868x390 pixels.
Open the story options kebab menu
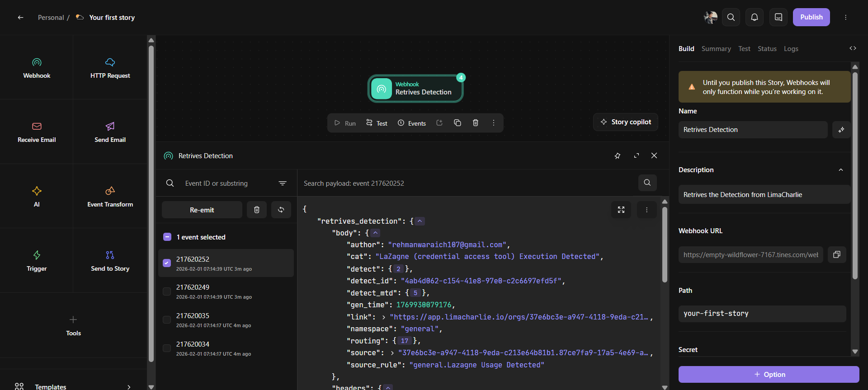[846, 17]
